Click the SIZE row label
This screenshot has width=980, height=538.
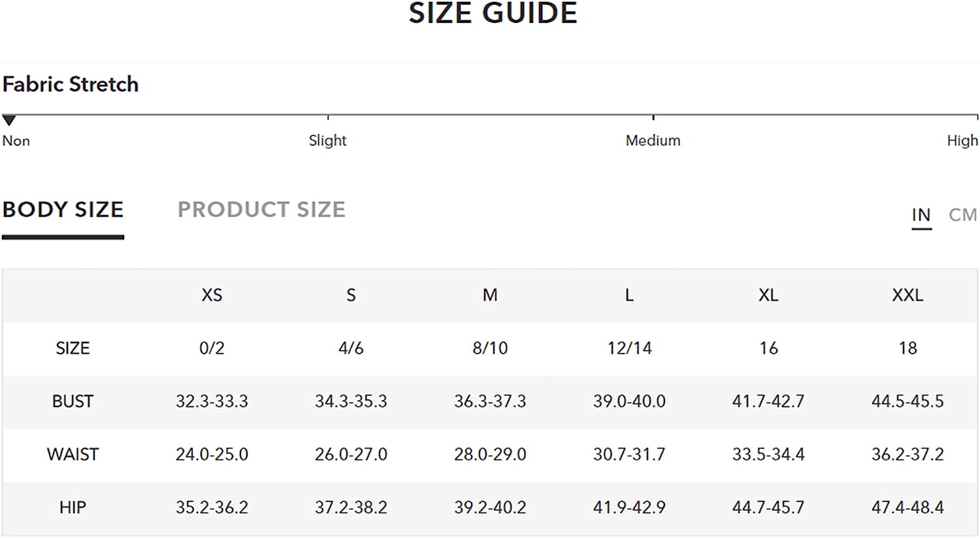(x=73, y=348)
